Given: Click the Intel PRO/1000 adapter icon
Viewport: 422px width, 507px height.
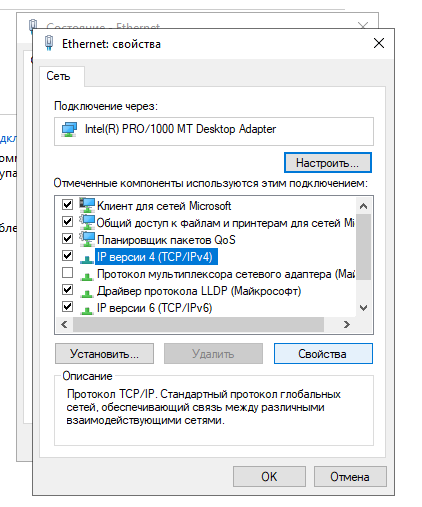Looking at the screenshot, I should [69, 129].
